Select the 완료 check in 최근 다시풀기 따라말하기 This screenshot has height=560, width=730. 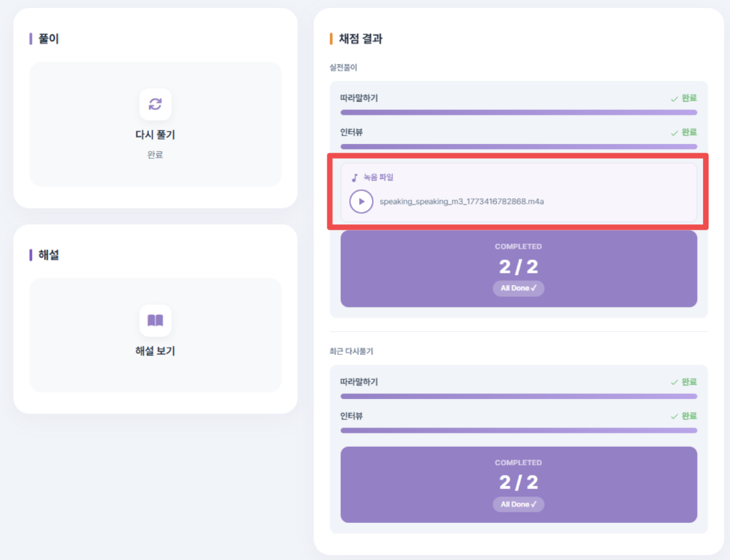click(x=676, y=381)
